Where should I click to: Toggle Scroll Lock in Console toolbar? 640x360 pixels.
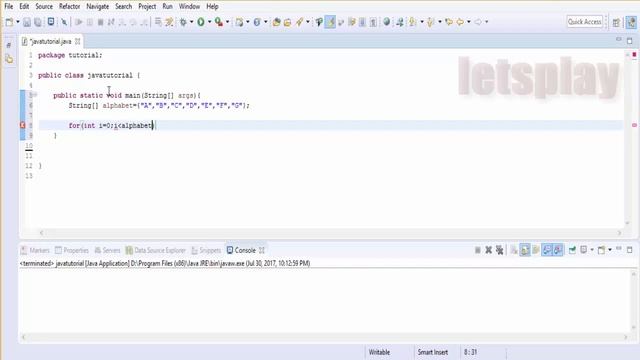525,250
